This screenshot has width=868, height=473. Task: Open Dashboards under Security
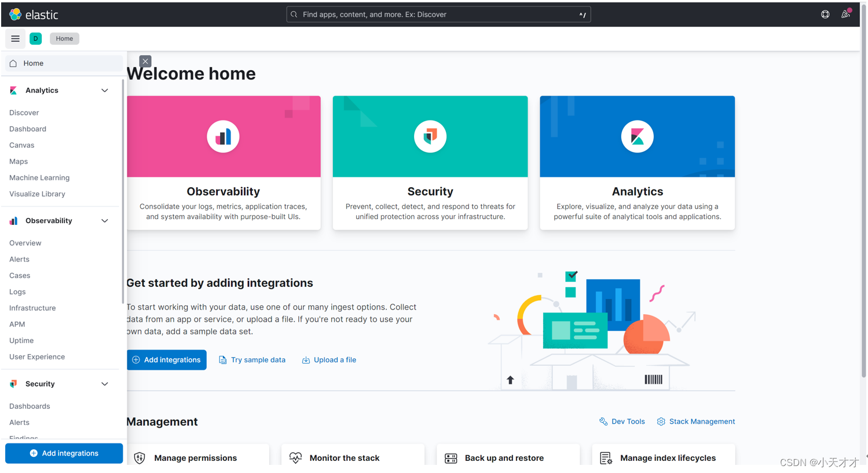click(x=30, y=406)
